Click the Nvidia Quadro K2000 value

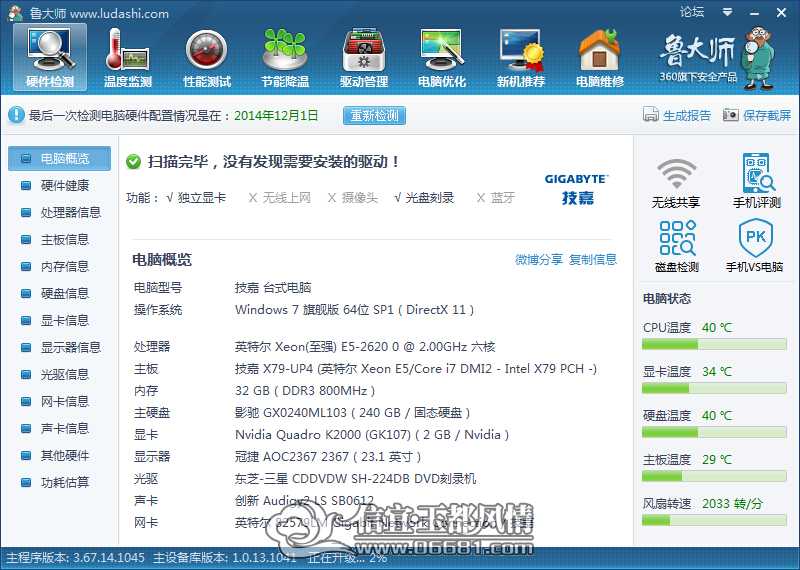click(x=372, y=435)
